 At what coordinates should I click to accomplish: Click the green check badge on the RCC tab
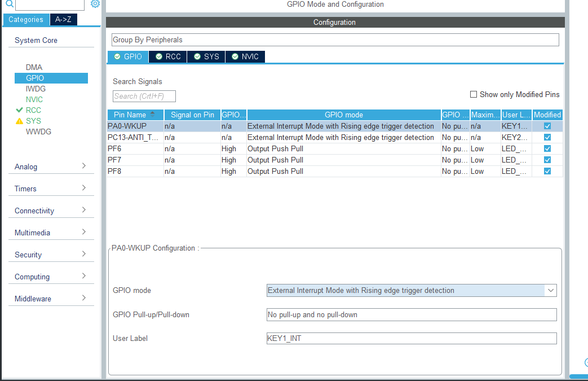(159, 56)
